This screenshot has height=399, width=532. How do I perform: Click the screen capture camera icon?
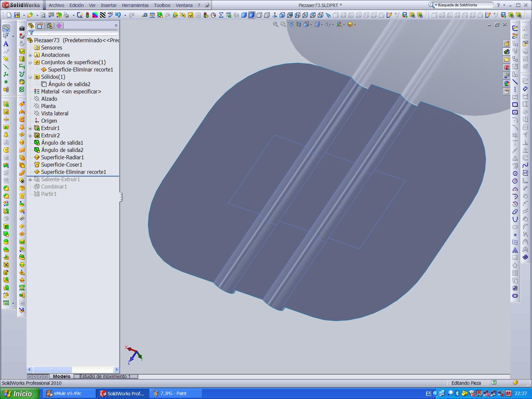click(22, 29)
